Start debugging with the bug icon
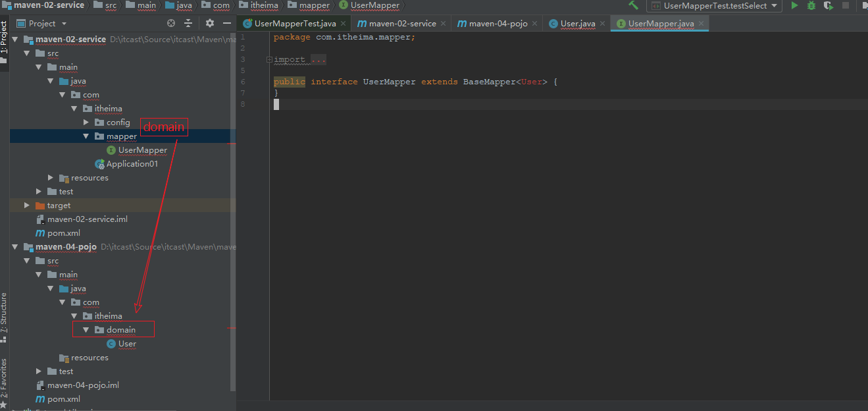The width and height of the screenshot is (868, 411). click(x=811, y=5)
